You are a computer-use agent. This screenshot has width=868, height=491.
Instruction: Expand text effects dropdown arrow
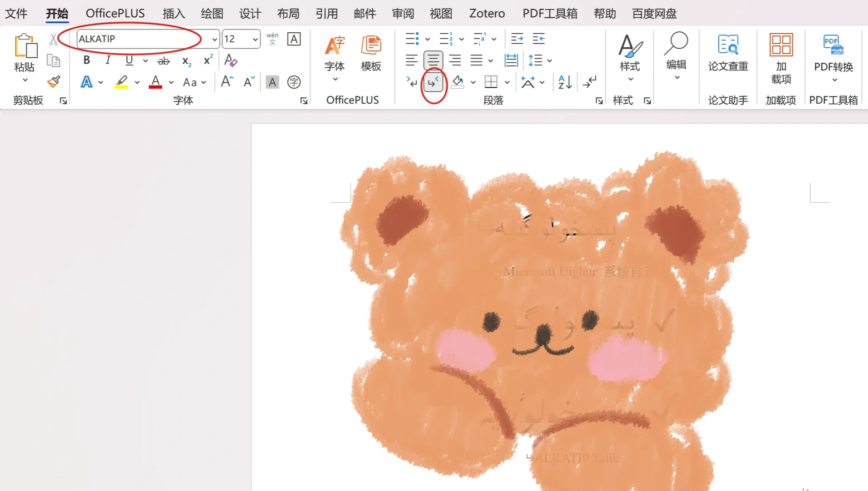point(100,82)
